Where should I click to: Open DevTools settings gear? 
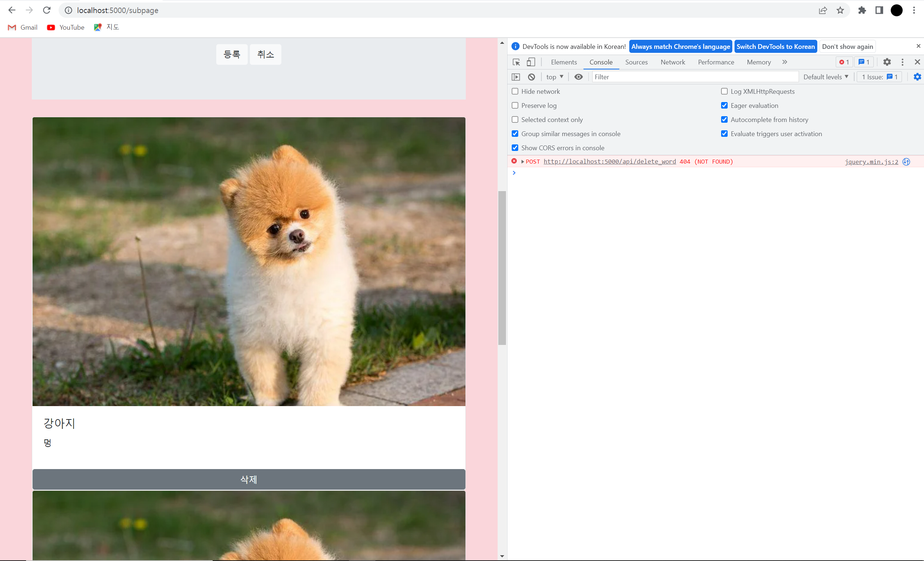tap(887, 62)
